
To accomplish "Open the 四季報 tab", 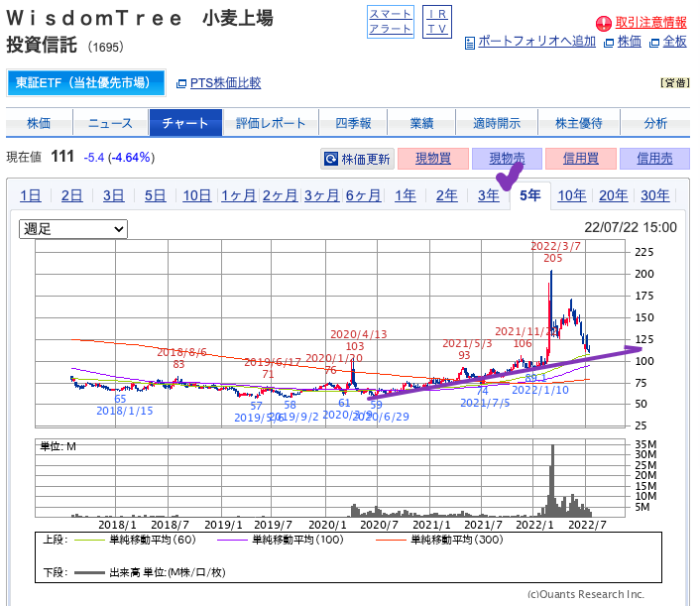I will [353, 123].
